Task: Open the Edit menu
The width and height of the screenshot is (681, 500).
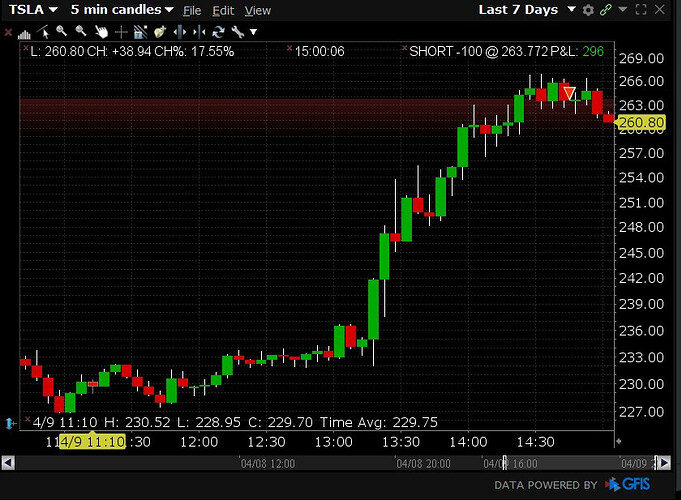Action: [x=223, y=10]
